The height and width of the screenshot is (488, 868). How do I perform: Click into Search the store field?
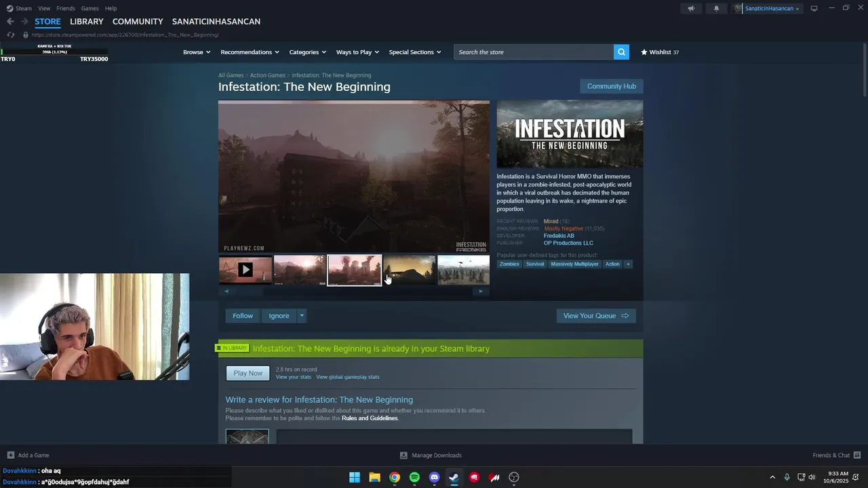(x=534, y=52)
